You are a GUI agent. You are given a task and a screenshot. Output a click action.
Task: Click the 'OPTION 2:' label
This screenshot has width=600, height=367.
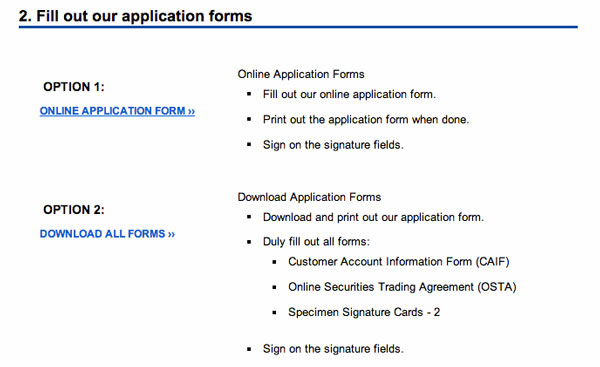[x=73, y=210]
